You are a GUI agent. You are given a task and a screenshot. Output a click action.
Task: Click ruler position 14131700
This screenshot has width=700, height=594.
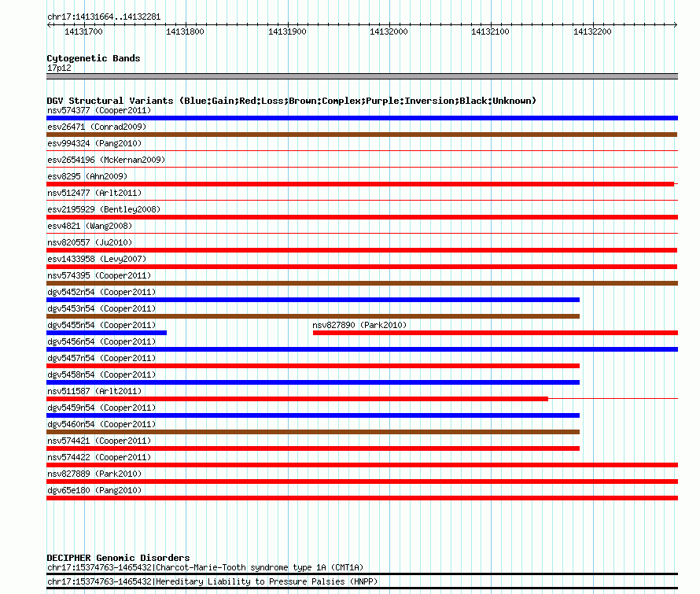coord(83,31)
